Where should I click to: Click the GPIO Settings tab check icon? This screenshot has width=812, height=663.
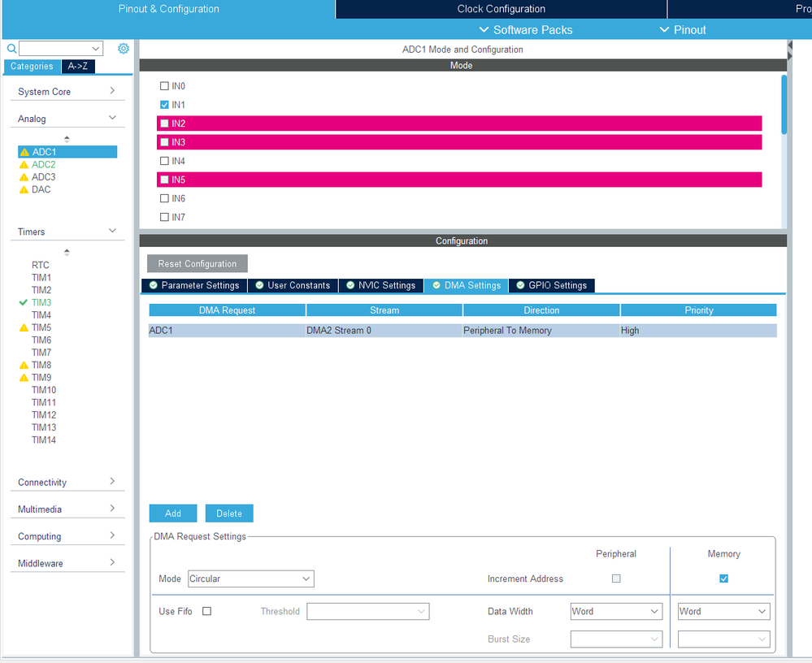pyautogui.click(x=520, y=285)
